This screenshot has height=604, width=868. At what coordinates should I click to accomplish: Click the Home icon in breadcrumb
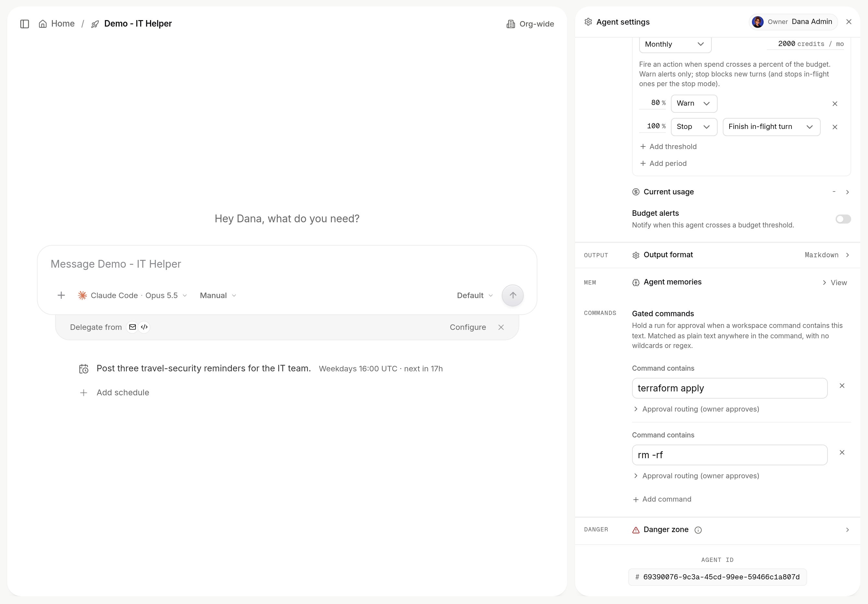click(43, 24)
